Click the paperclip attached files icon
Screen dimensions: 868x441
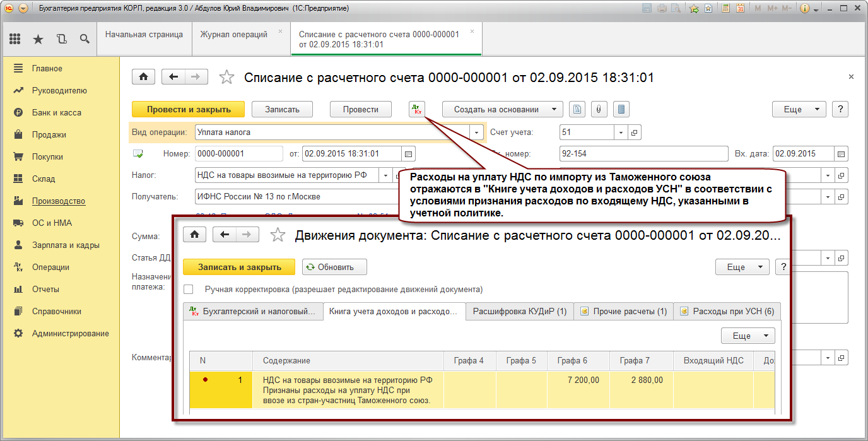(x=599, y=109)
